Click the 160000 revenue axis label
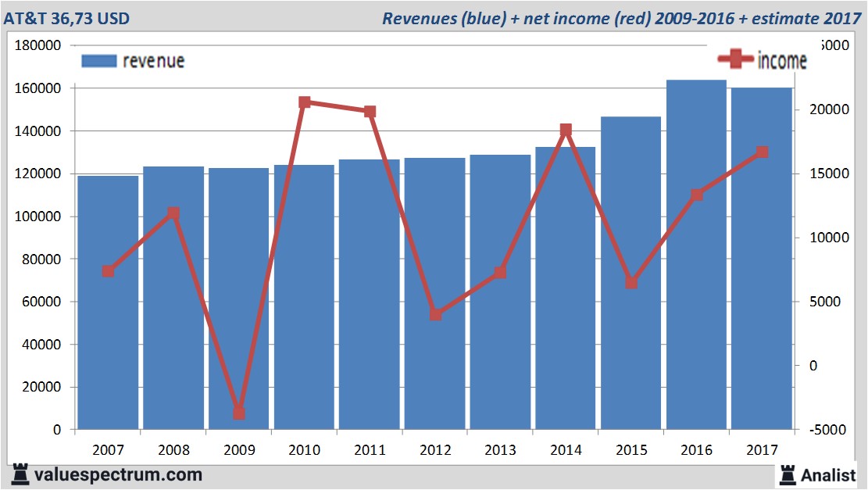868x490 pixels. pos(38,88)
